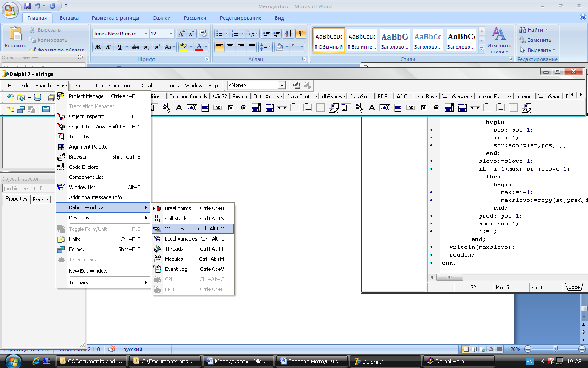Choose Breakpoints from Debug Windows submenu
The height and width of the screenshot is (368, 588).
192,208
